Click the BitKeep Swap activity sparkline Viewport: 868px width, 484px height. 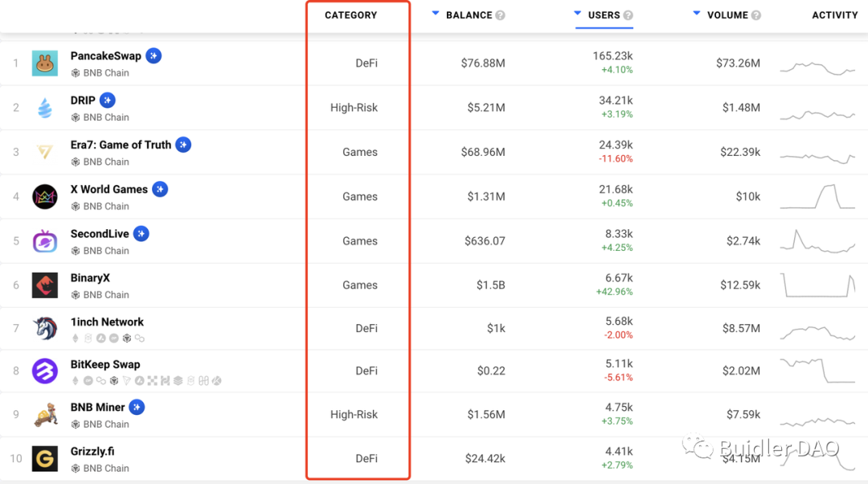click(817, 371)
